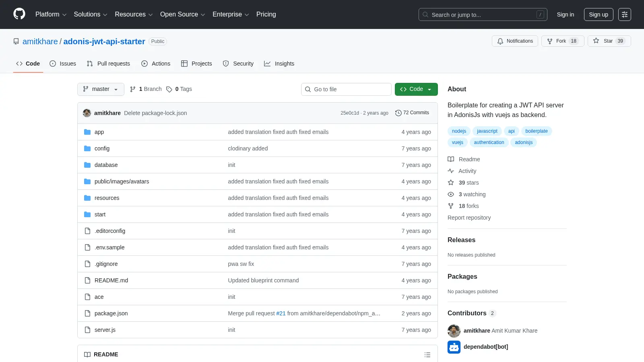Click the boilerplate topic tag

coord(537,131)
